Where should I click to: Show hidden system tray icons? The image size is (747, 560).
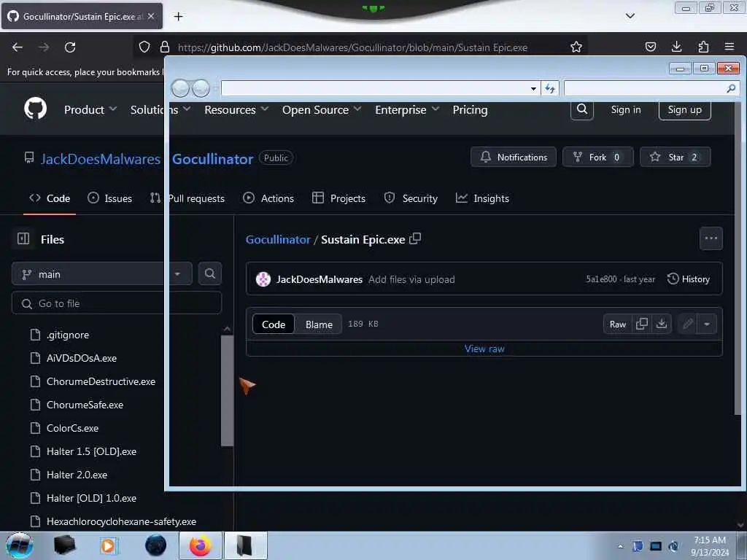tap(620, 546)
